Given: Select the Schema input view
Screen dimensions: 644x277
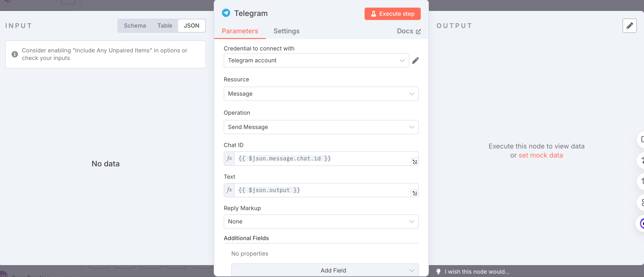Looking at the screenshot, I should [x=135, y=25].
